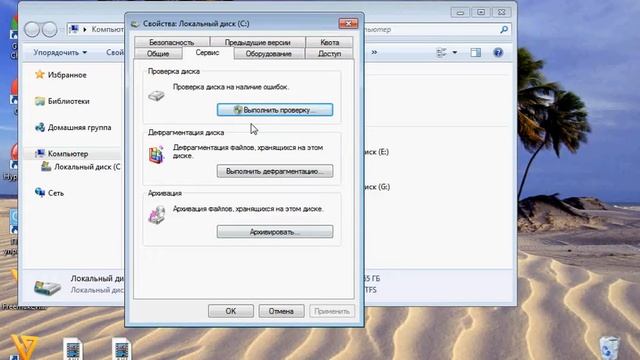Switch to the Безопасность tab
This screenshot has height=360, width=640.
coord(171,42)
